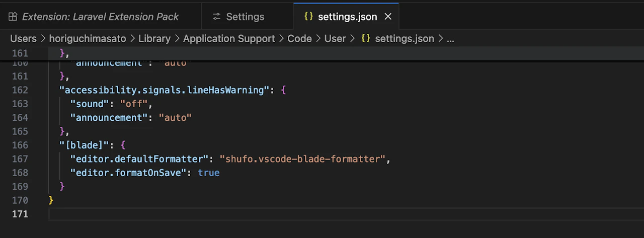Screen dimensions: 644x238
Task: Open the horiguchimasato breadcrumb segment
Action: tap(88, 38)
